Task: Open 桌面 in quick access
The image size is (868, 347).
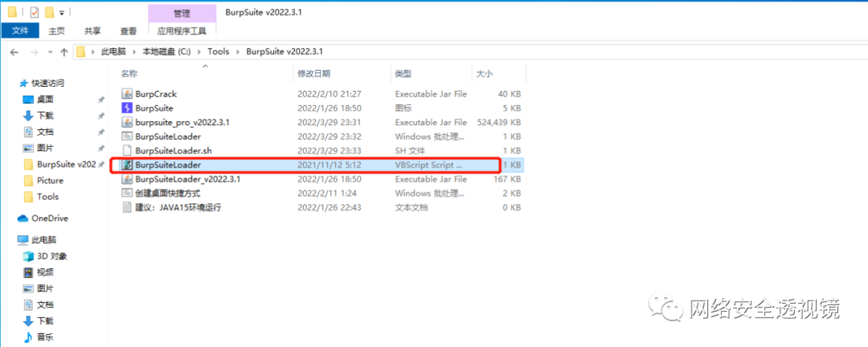Action: (x=45, y=100)
